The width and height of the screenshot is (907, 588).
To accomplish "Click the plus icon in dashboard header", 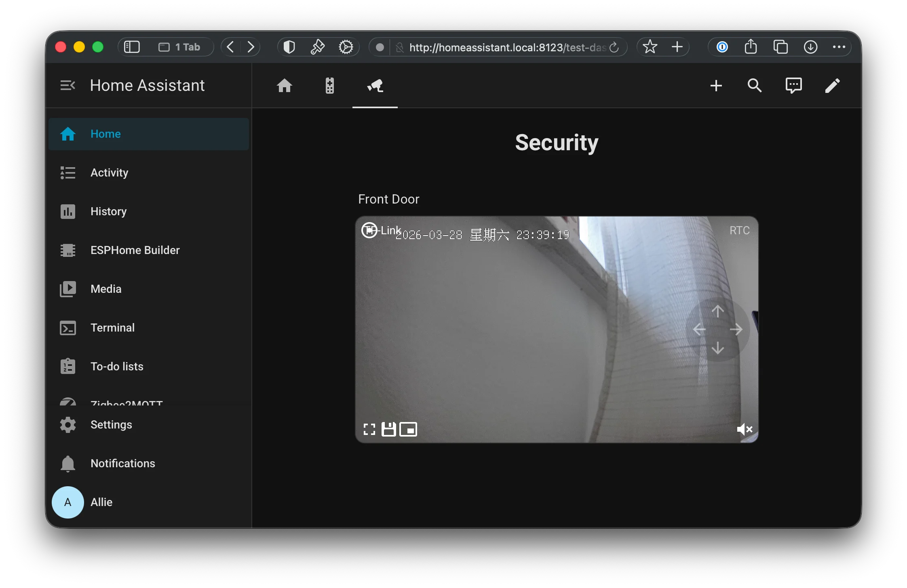I will (x=716, y=86).
